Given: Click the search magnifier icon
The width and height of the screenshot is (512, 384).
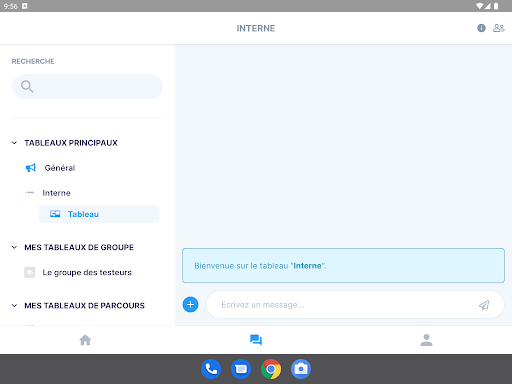Looking at the screenshot, I should [27, 86].
